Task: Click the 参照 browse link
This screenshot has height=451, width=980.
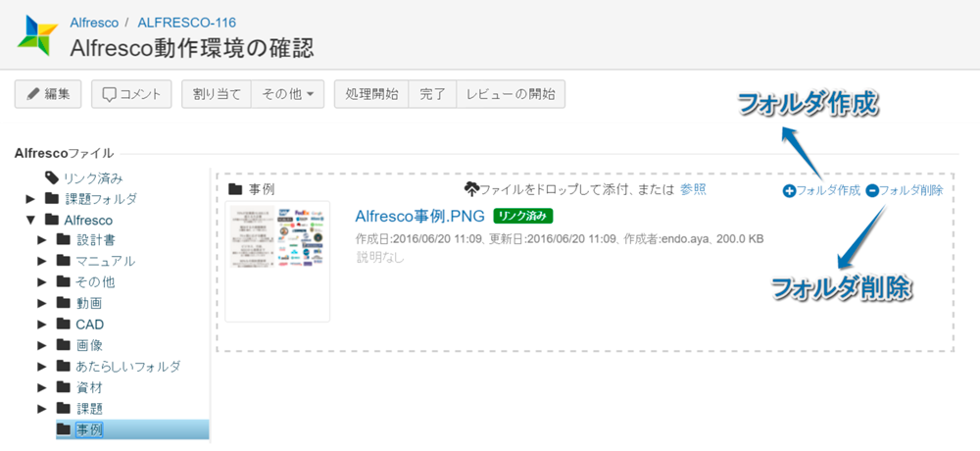Action: tap(693, 189)
